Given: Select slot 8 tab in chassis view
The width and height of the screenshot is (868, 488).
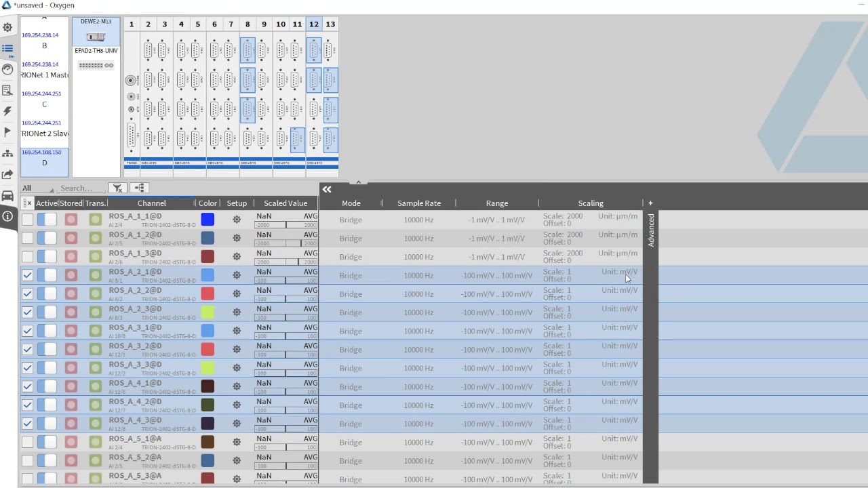Looking at the screenshot, I should [x=248, y=24].
